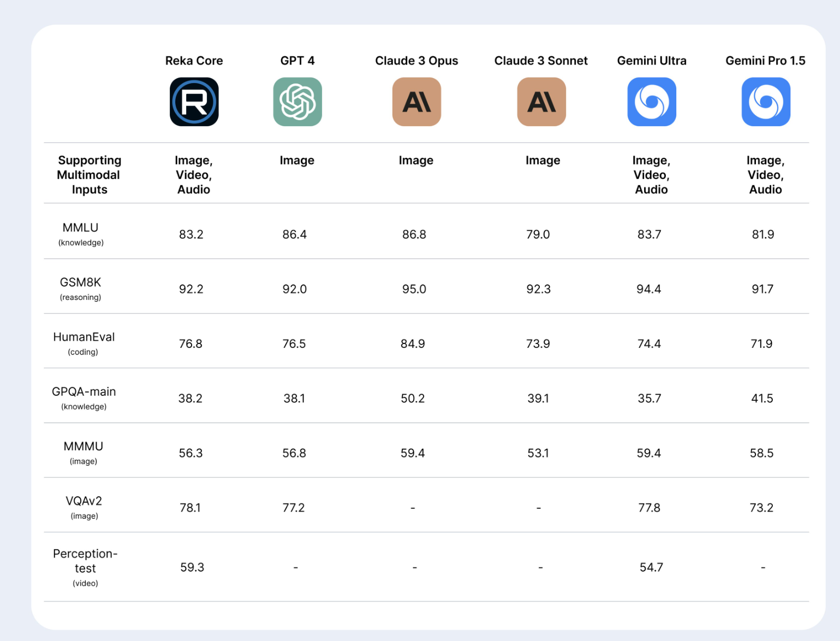The image size is (840, 641).
Task: Click the HumanEval value 76.8
Action: [x=190, y=343]
